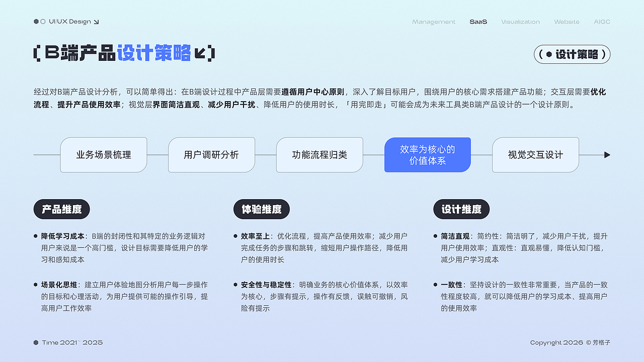Expand the 设计维度 section pill
644x362 pixels.
(x=461, y=209)
